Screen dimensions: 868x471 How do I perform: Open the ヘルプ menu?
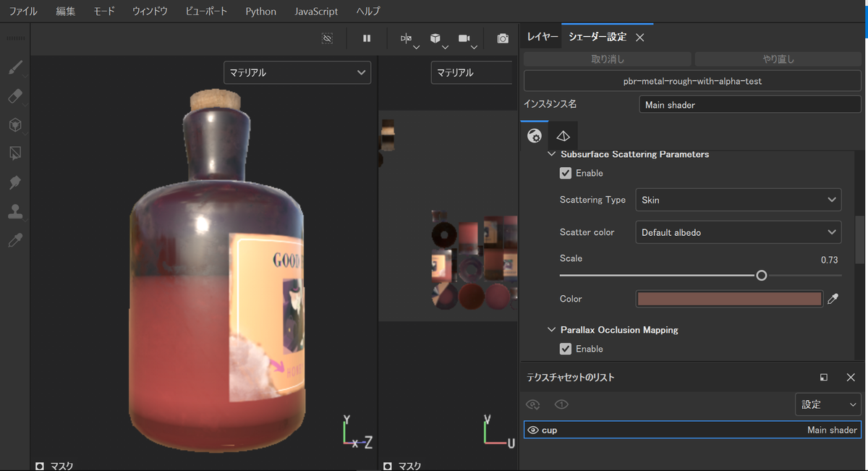tap(368, 12)
